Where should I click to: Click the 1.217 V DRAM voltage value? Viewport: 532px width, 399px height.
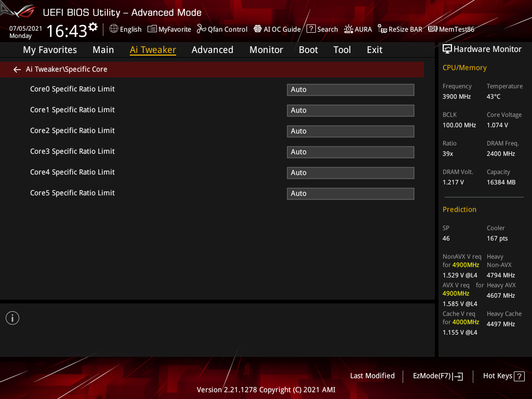tap(453, 182)
